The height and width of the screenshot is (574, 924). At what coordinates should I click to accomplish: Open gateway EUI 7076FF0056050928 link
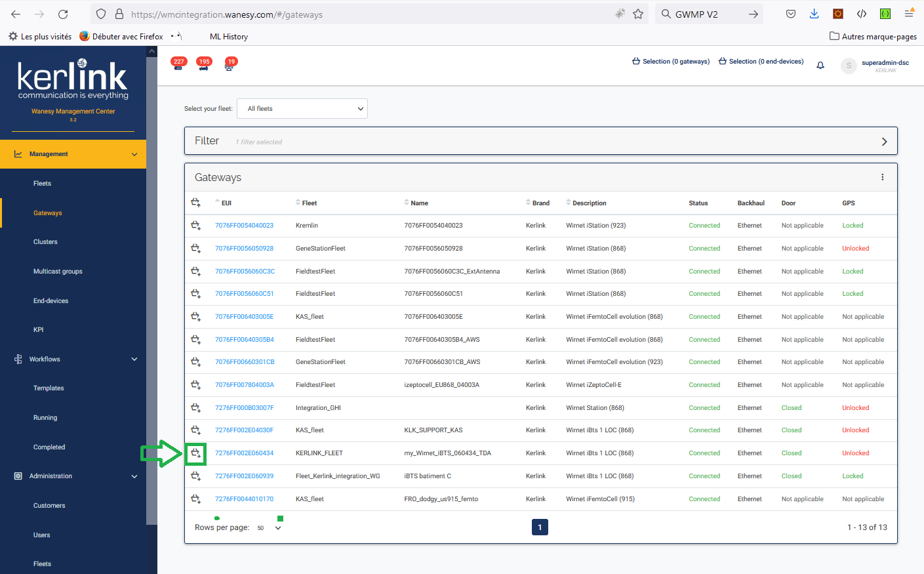[x=244, y=249]
